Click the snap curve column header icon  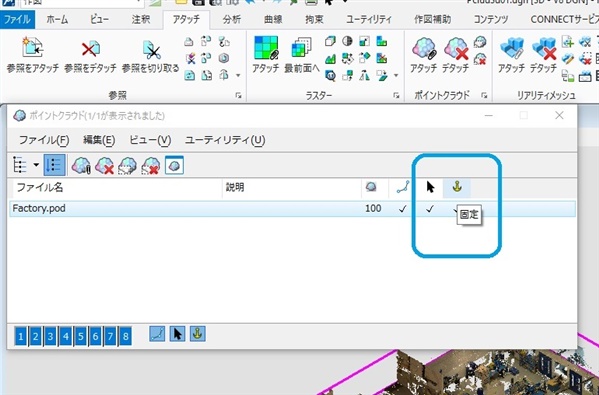[403, 187]
